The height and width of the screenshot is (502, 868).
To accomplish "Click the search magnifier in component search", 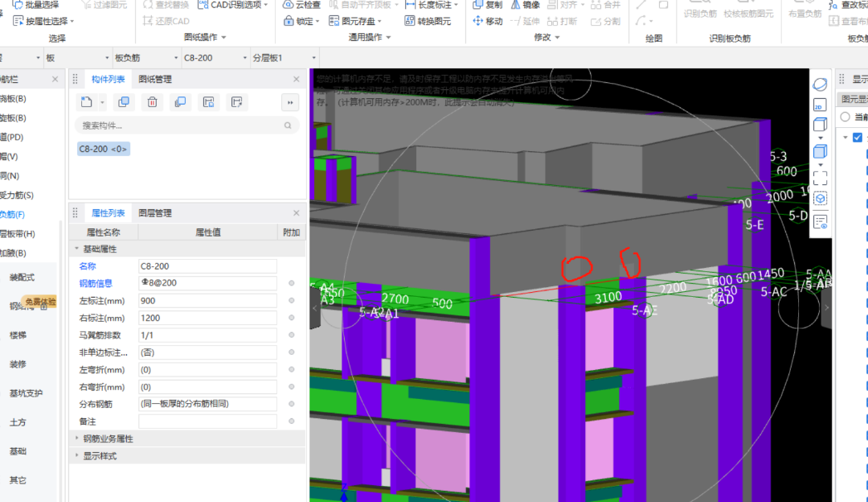I will point(288,125).
